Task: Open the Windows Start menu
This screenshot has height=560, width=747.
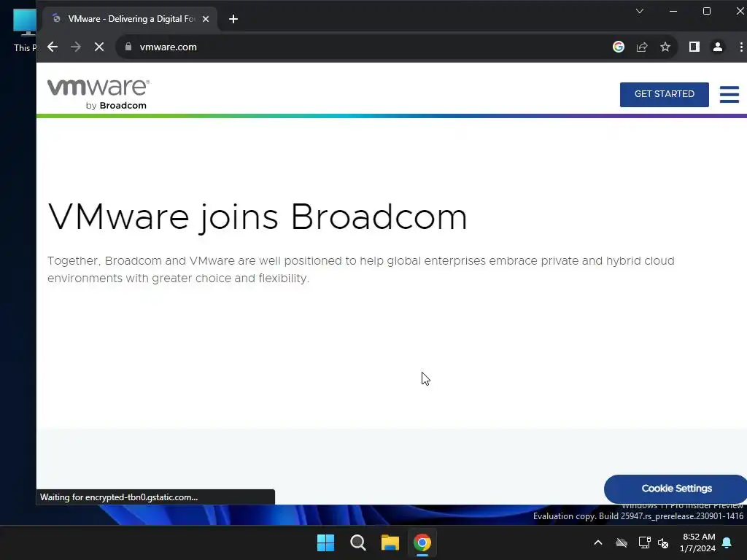Action: click(x=326, y=542)
